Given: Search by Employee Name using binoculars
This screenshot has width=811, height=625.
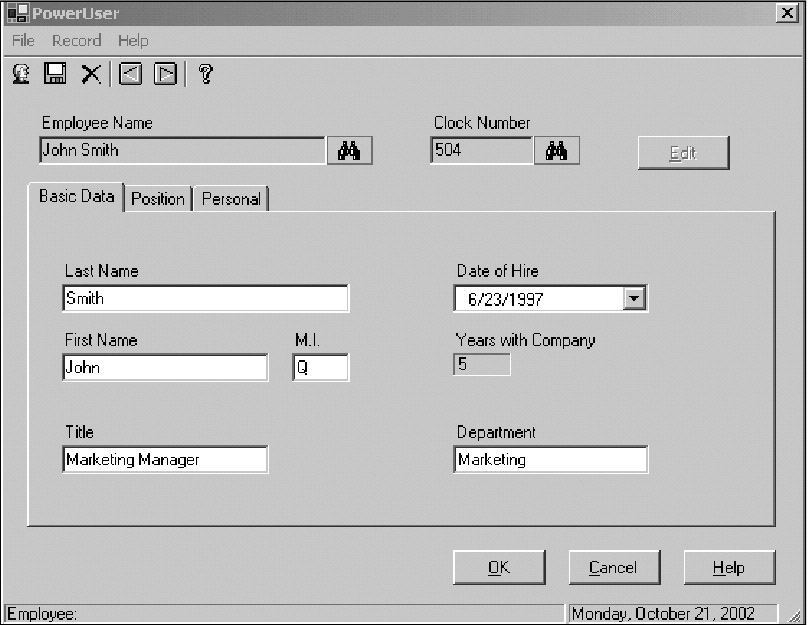Looking at the screenshot, I should point(349,151).
